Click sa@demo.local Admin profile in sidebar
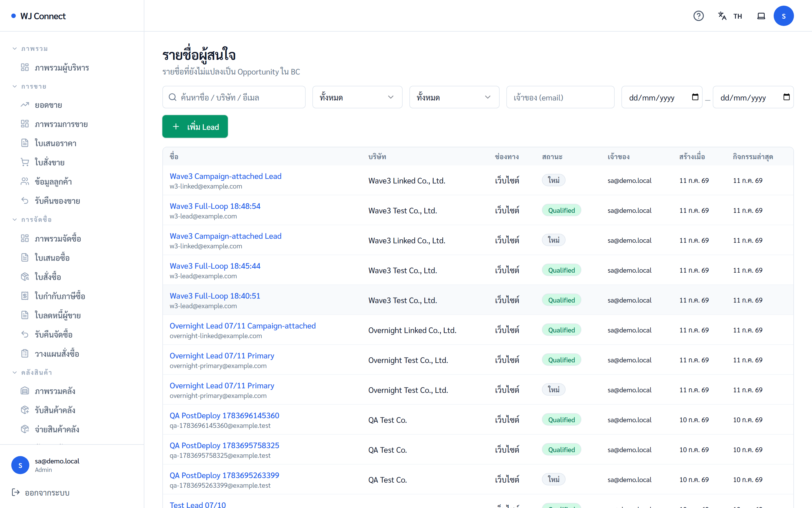The width and height of the screenshot is (812, 508). pyautogui.click(x=72, y=465)
